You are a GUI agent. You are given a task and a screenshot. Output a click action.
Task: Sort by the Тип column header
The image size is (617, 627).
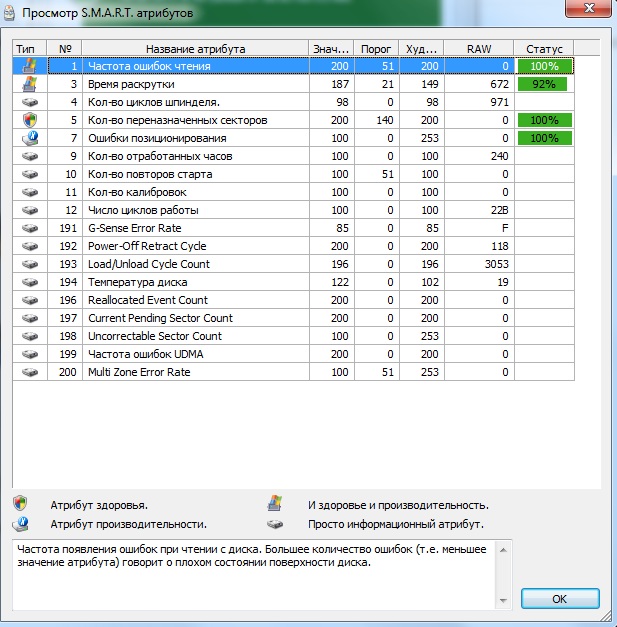30,49
